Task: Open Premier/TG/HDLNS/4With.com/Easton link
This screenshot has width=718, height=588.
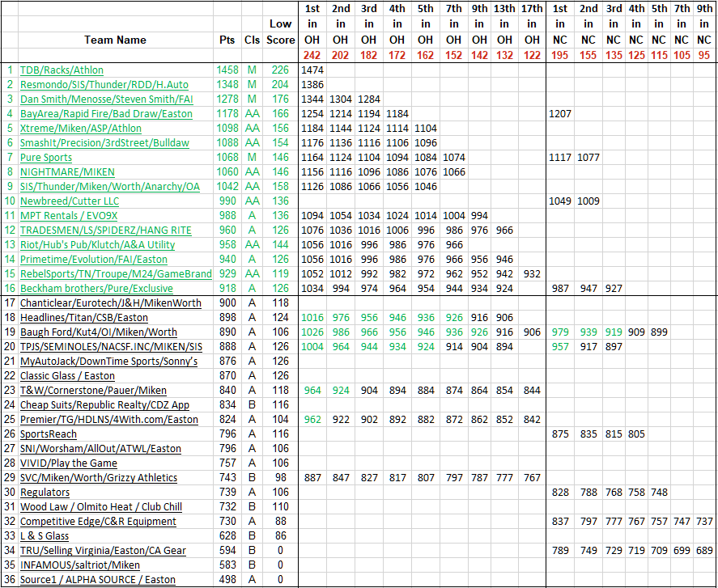Action: pyautogui.click(x=109, y=420)
